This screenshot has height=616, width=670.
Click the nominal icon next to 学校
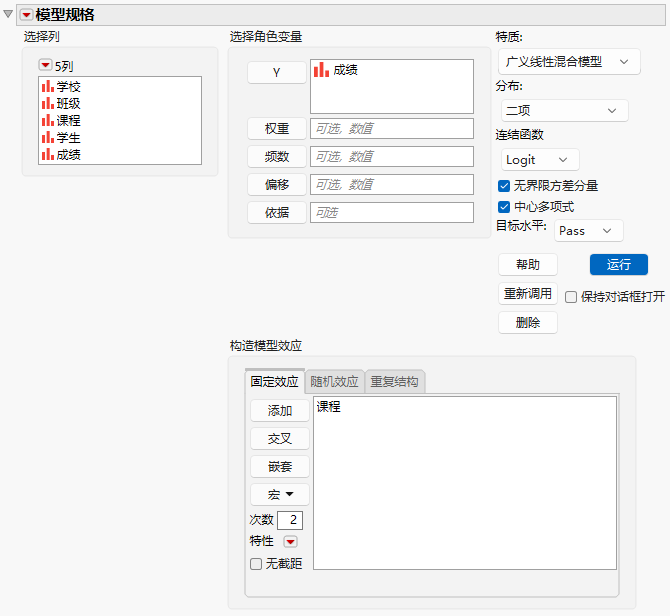click(48, 86)
